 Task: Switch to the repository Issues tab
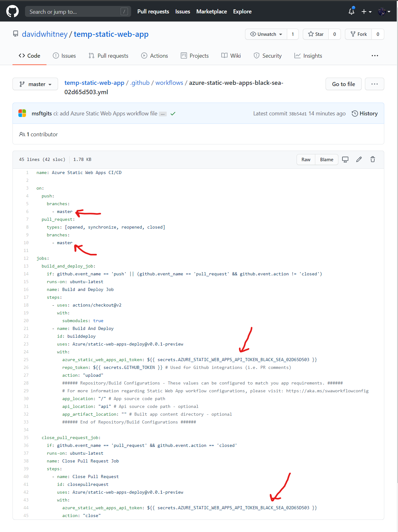(64, 56)
